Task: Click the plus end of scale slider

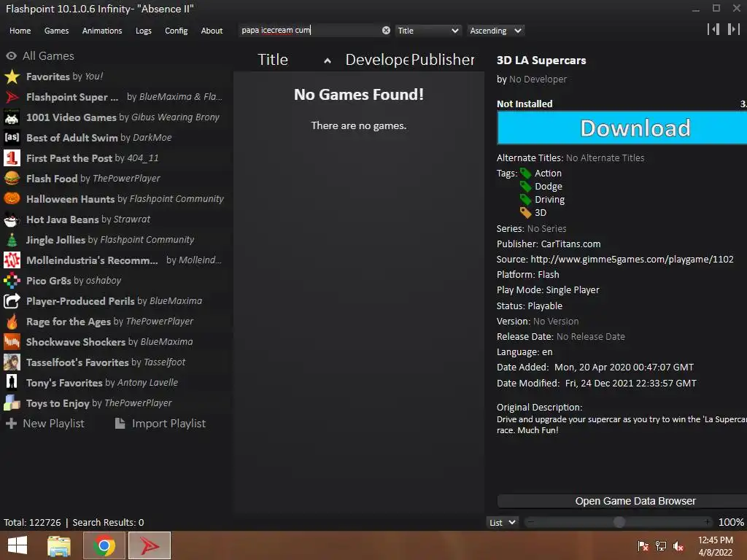Action: [x=707, y=522]
